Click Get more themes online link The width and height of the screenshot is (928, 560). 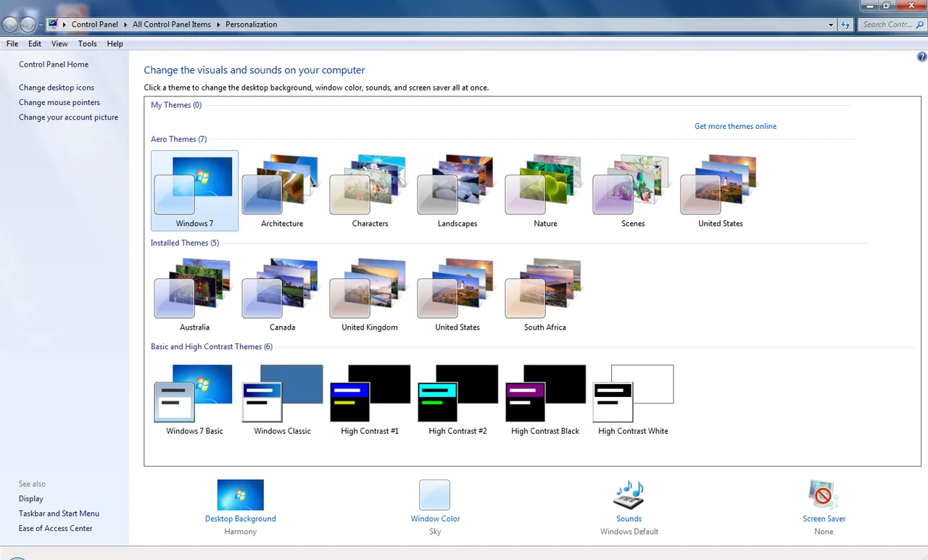[x=735, y=126]
